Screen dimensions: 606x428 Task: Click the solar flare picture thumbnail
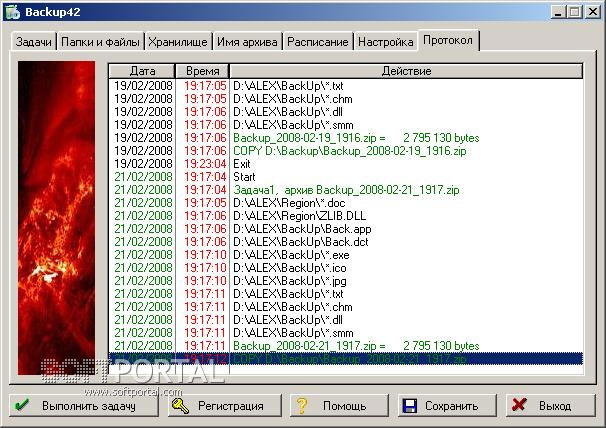tap(56, 218)
